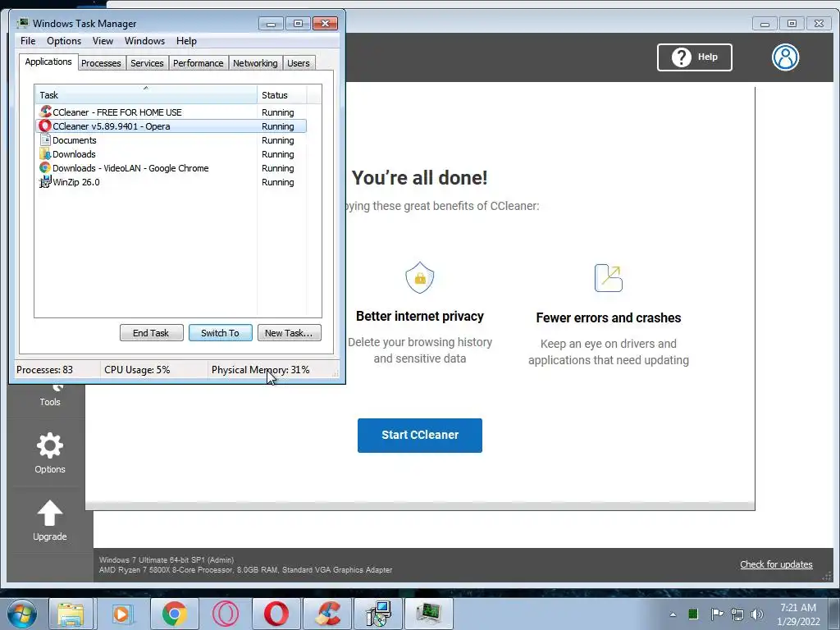The width and height of the screenshot is (840, 630).
Task: Click the privacy shield lock icon
Action: click(x=419, y=277)
